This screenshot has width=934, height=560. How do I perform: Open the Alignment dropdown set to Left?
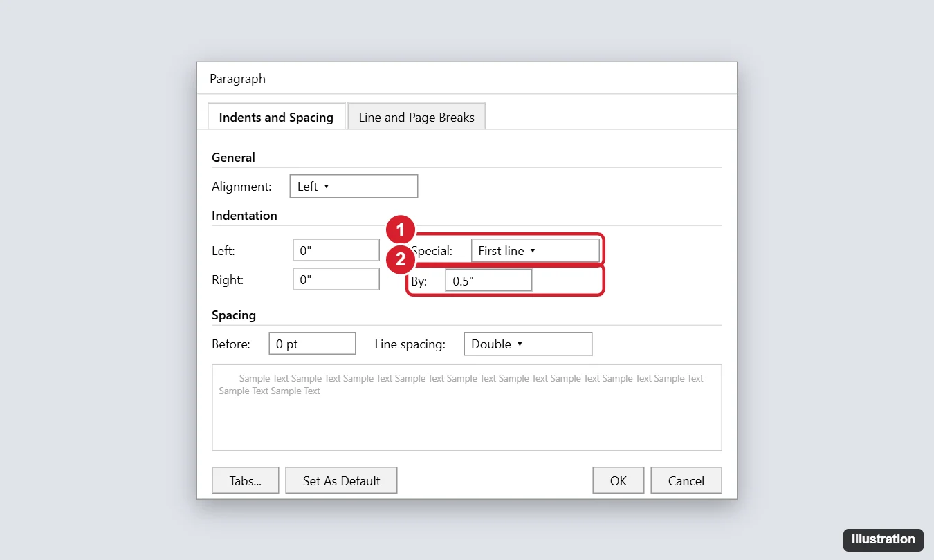(354, 186)
